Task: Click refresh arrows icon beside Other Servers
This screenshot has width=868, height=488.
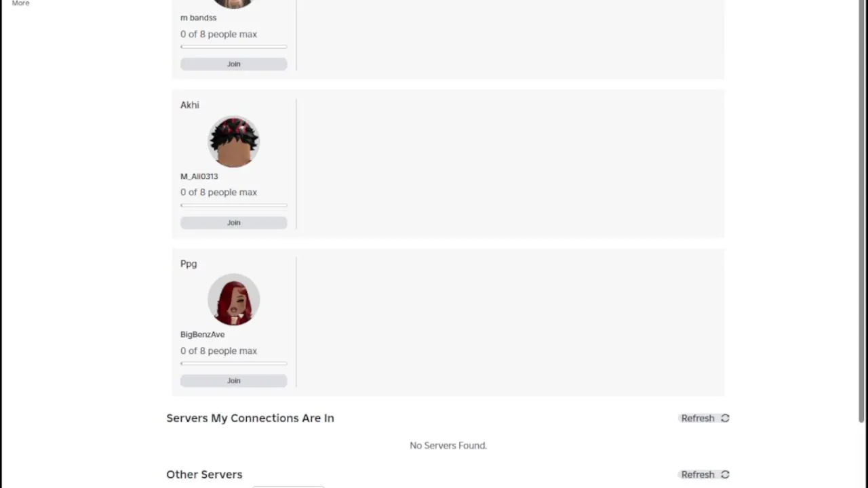Action: (725, 474)
